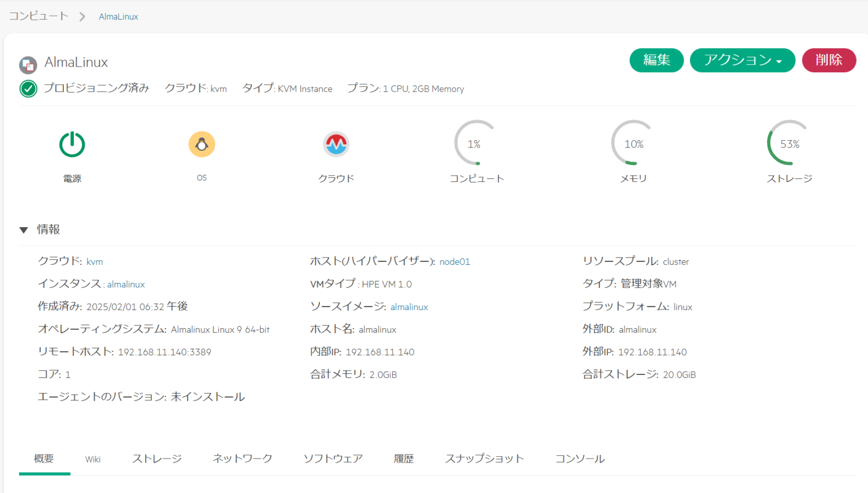Open the ネットワーク tab
Viewport: 868px width, 493px height.
coord(242,459)
